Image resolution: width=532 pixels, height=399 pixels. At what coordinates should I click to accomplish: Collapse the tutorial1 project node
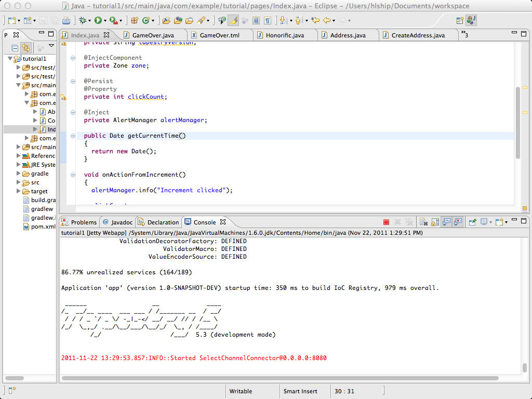click(x=10, y=58)
